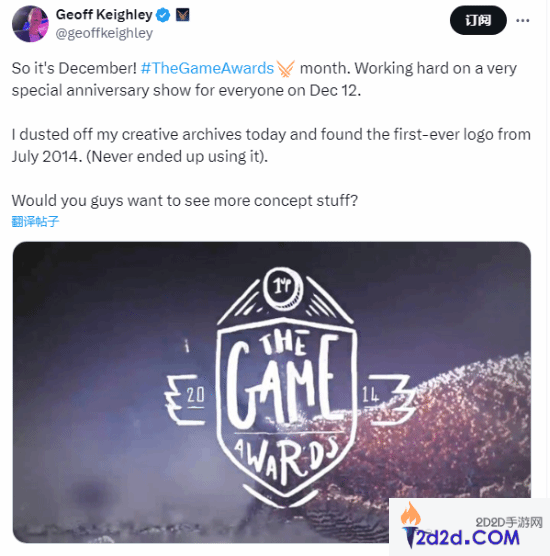Click the right wing marked 14

click(387, 400)
